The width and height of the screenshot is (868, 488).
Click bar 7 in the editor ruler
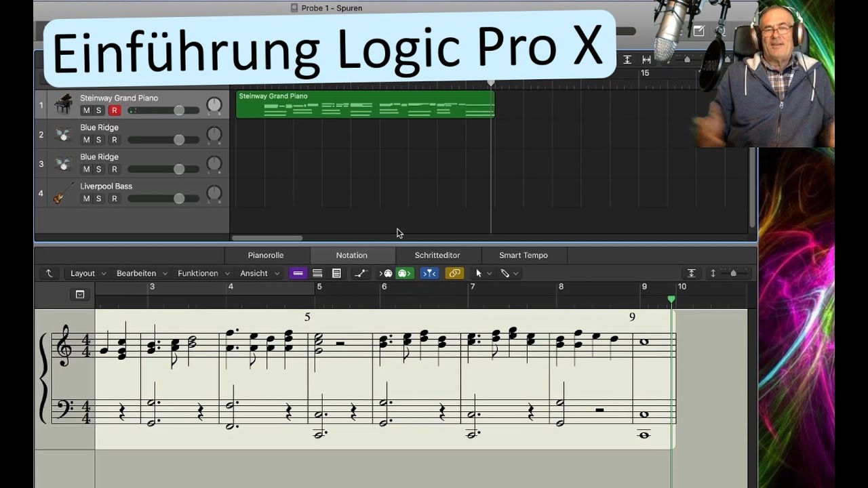tap(473, 287)
